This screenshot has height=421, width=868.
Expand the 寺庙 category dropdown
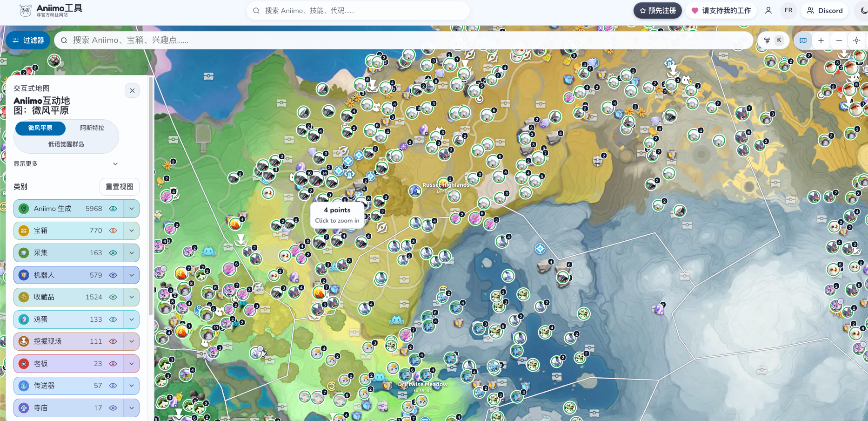[132, 408]
